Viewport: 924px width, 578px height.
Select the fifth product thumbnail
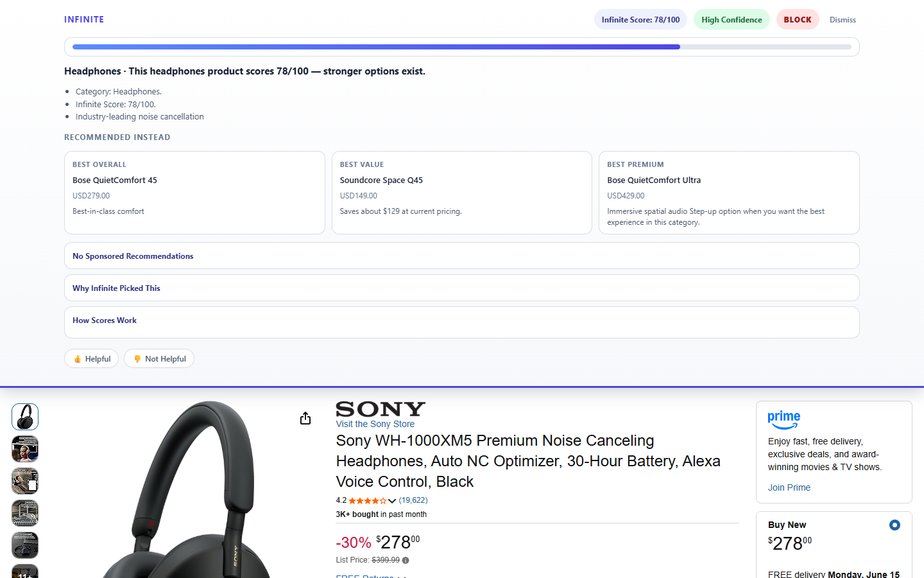click(25, 545)
